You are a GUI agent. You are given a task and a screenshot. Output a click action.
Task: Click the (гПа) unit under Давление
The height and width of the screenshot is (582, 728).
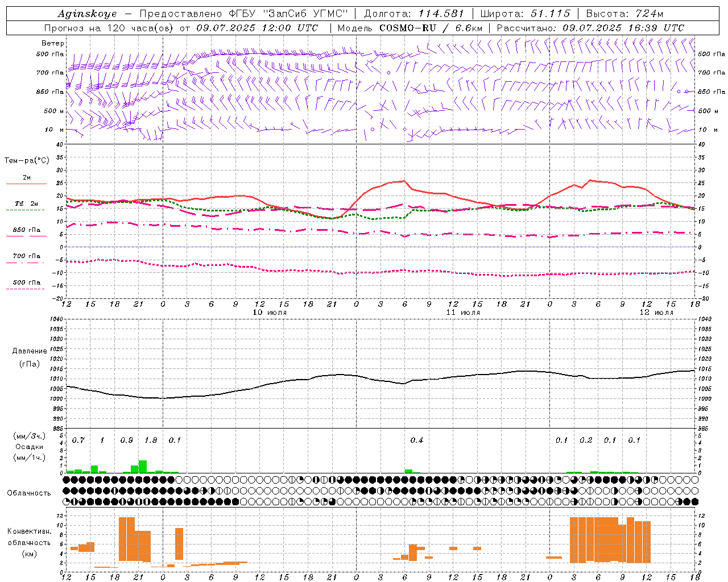tap(30, 364)
